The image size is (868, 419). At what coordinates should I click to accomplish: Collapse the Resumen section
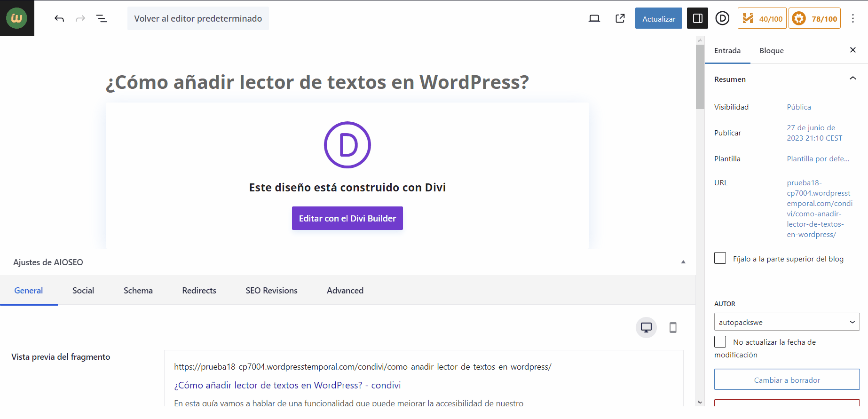coord(852,79)
